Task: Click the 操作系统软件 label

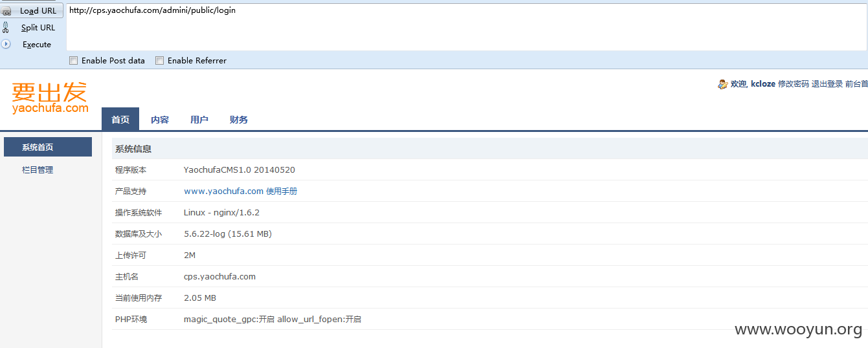Action: 139,212
